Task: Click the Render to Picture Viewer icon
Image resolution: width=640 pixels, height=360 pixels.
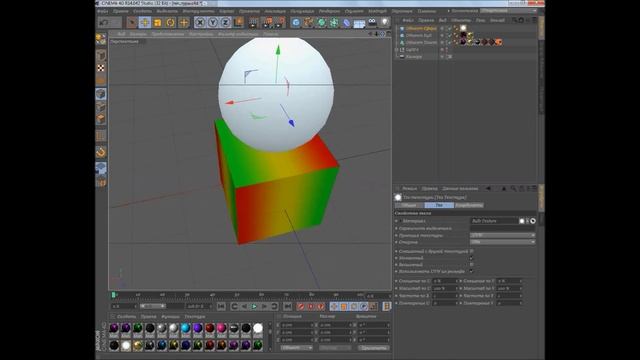Action: [x=268, y=22]
